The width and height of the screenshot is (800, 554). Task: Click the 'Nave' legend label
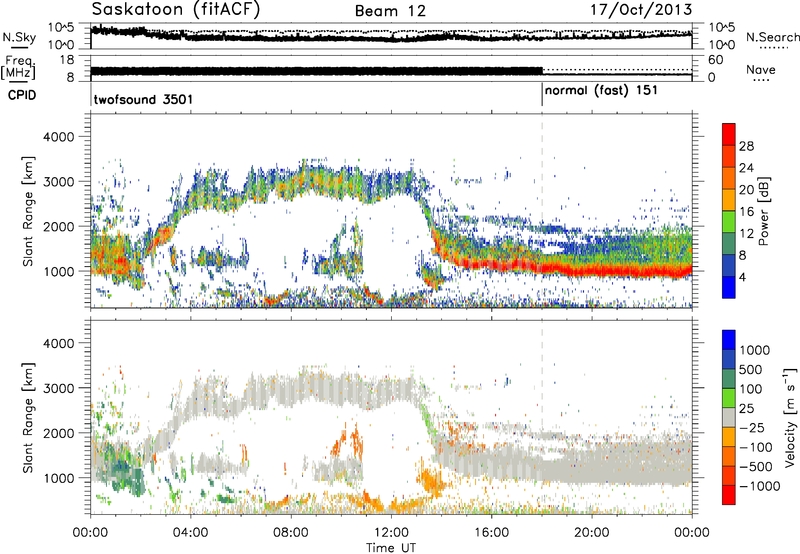761,69
